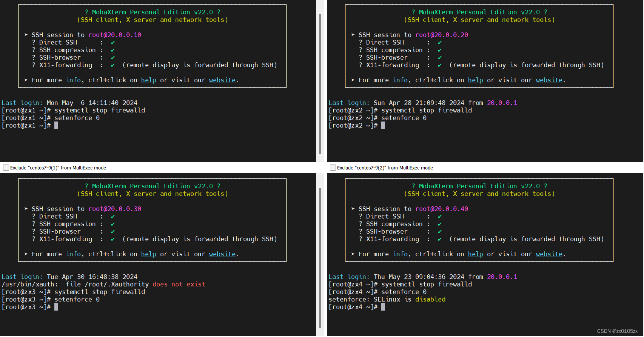644x337 pixels.
Task: Click 'systemctl stop firewalld' in zx1 terminal
Action: point(100,111)
